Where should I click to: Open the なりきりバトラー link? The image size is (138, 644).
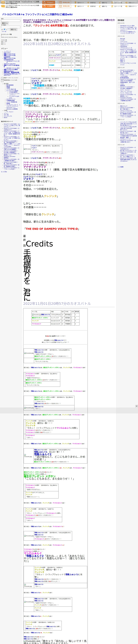11,99
